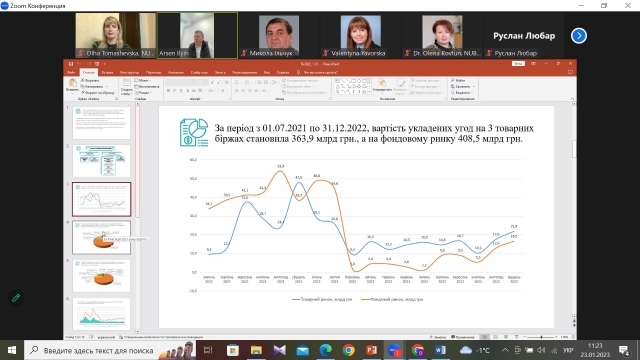The height and width of the screenshot is (360, 640).
Task: Open PowerPoint from the Windows taskbar
Action: (371, 350)
